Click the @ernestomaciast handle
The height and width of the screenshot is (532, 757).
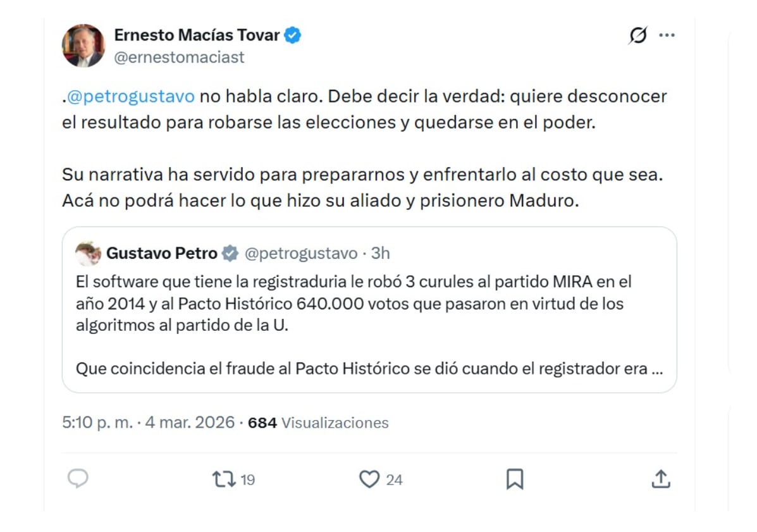(179, 57)
